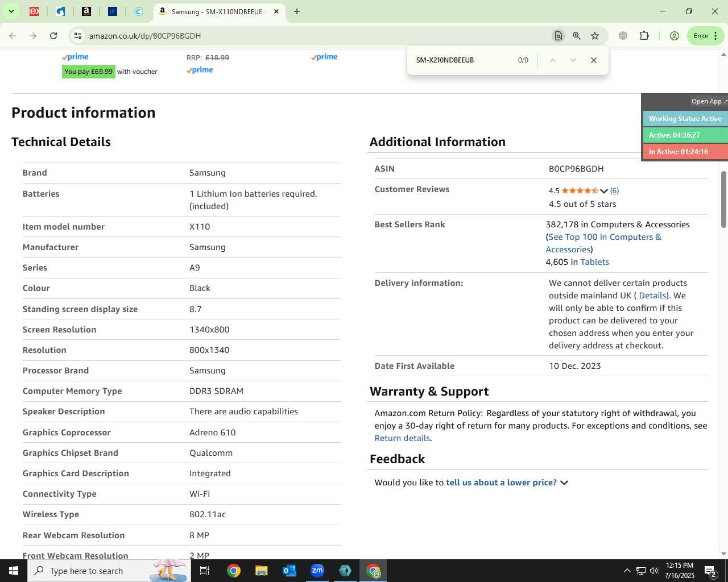Open the Extensions puzzle icon
Image resolution: width=728 pixels, height=582 pixels.
coord(644,36)
